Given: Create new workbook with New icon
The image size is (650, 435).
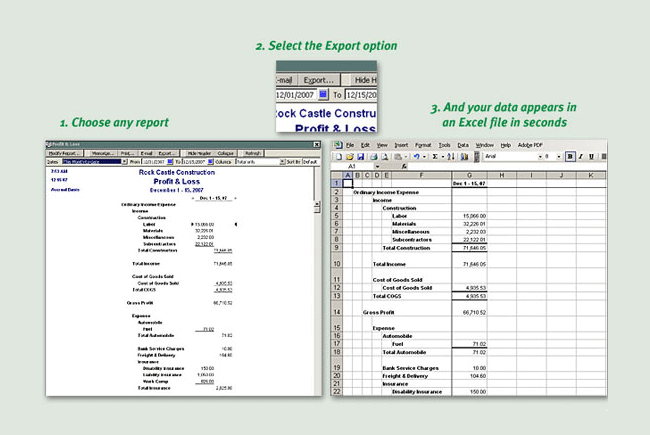Looking at the screenshot, I should coord(339,157).
